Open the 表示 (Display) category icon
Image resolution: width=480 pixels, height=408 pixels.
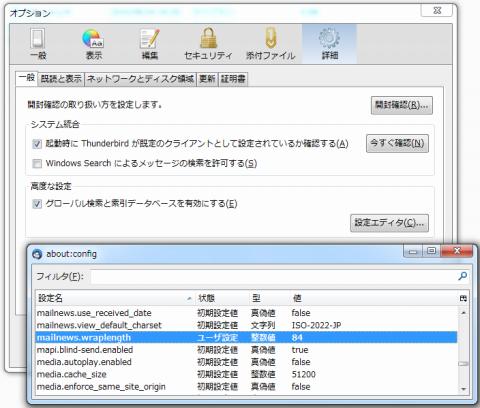tap(94, 44)
